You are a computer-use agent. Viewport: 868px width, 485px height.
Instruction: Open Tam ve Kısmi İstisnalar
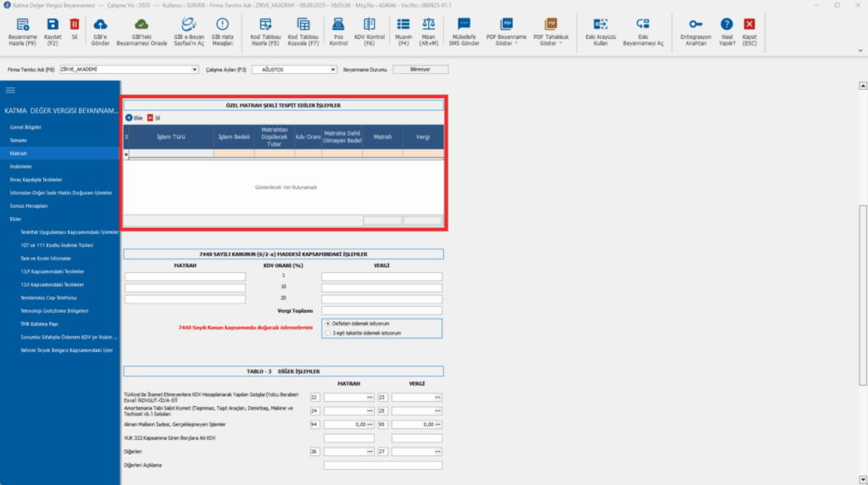click(x=46, y=259)
